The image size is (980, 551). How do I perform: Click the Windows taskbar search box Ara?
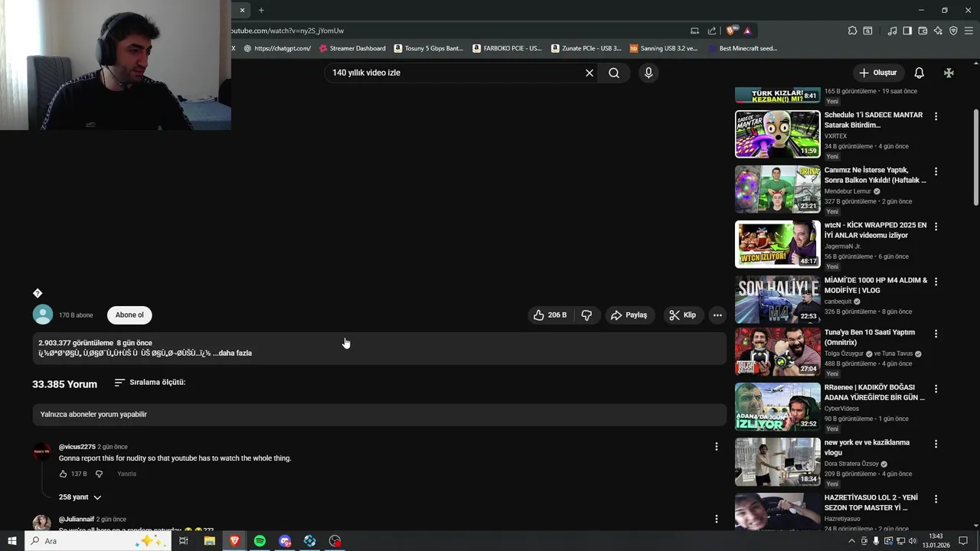(100, 541)
